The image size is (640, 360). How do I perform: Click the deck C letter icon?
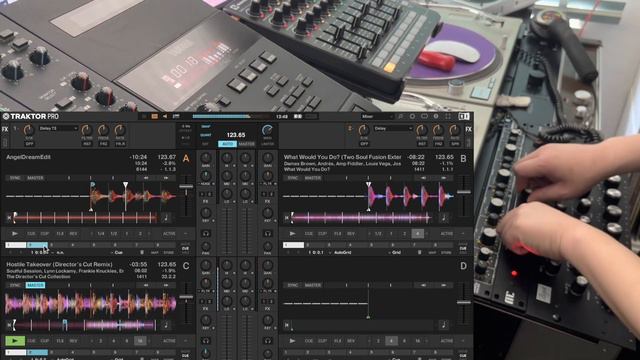186,266
